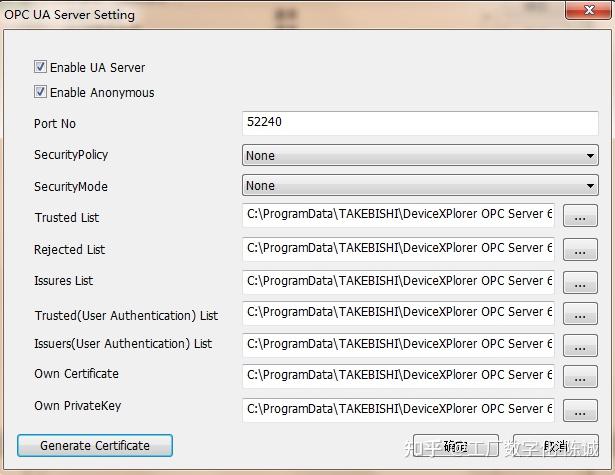Viewport: 615px width, 475px height.
Task: Browse for Issuers(User Authentication) List folder
Action: pyautogui.click(x=580, y=345)
